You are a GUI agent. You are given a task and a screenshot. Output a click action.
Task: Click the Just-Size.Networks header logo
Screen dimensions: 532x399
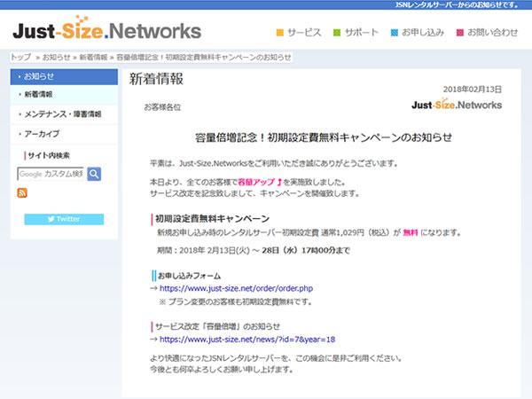pos(107,28)
